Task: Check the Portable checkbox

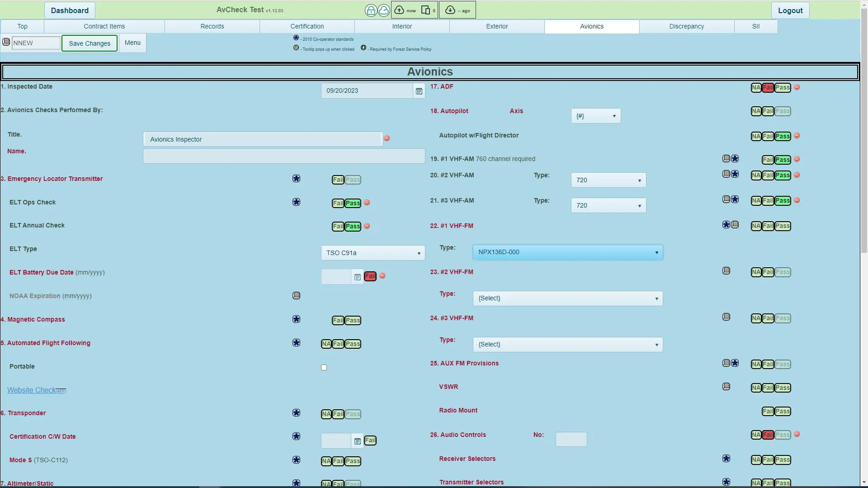Action: 323,367
